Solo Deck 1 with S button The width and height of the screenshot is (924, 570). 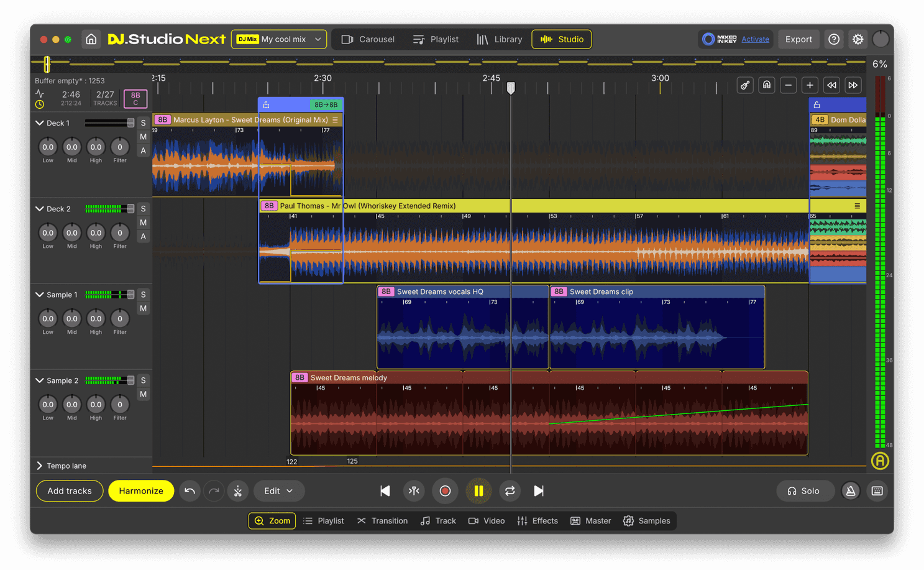coord(143,123)
